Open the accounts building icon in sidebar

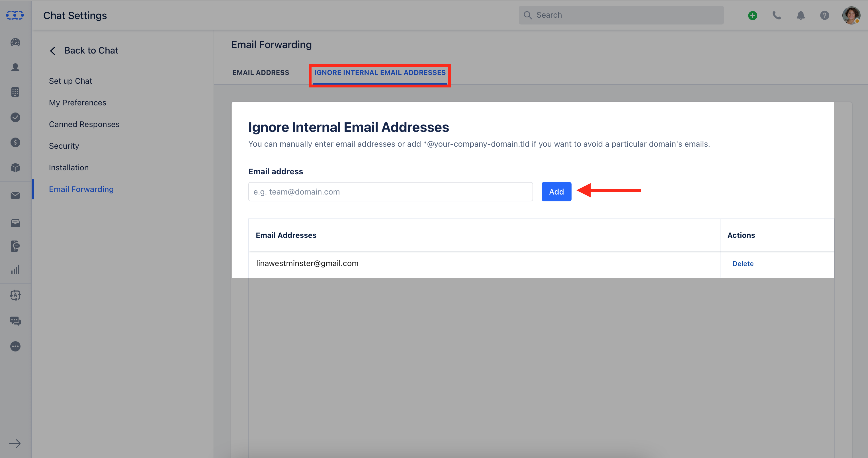[15, 92]
